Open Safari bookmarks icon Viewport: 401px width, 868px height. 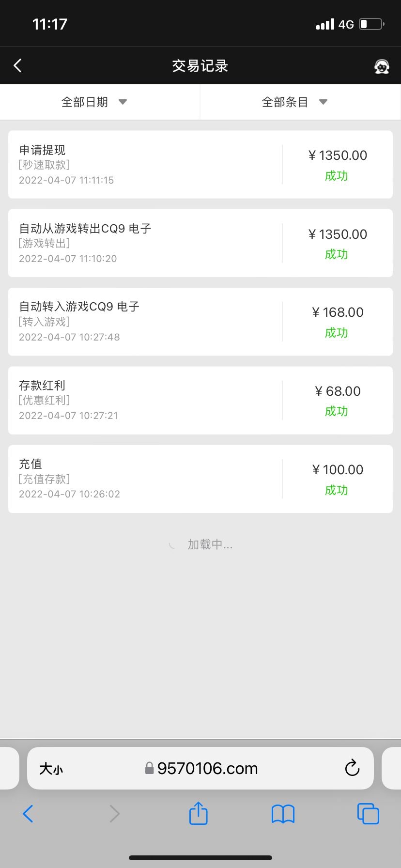coord(283,814)
